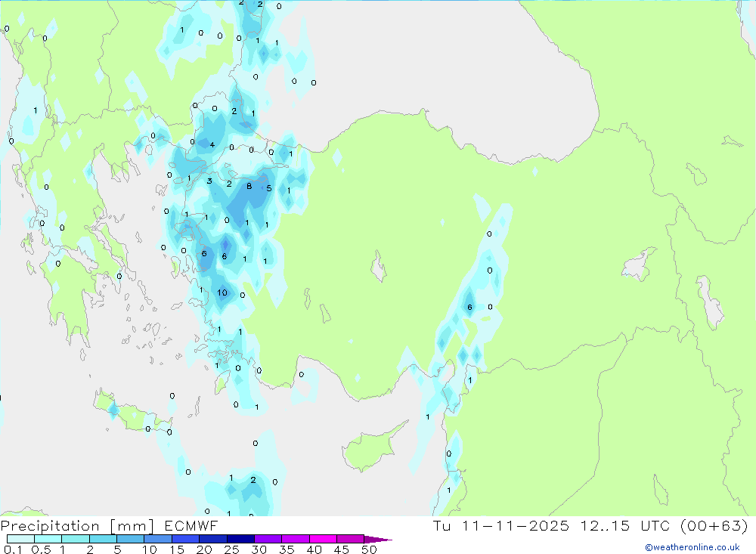Click the '20' legend scale label
Viewport: 756px width, 554px height.
(x=204, y=549)
